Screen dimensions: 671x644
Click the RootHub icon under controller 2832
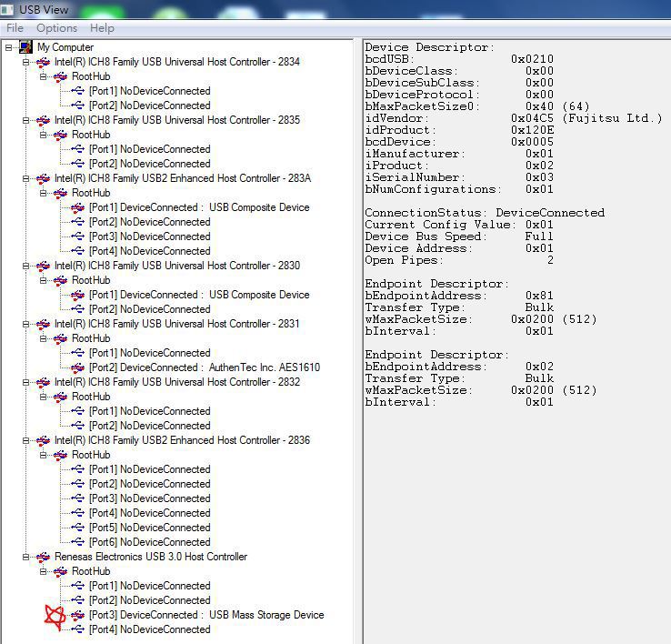pyautogui.click(x=60, y=397)
